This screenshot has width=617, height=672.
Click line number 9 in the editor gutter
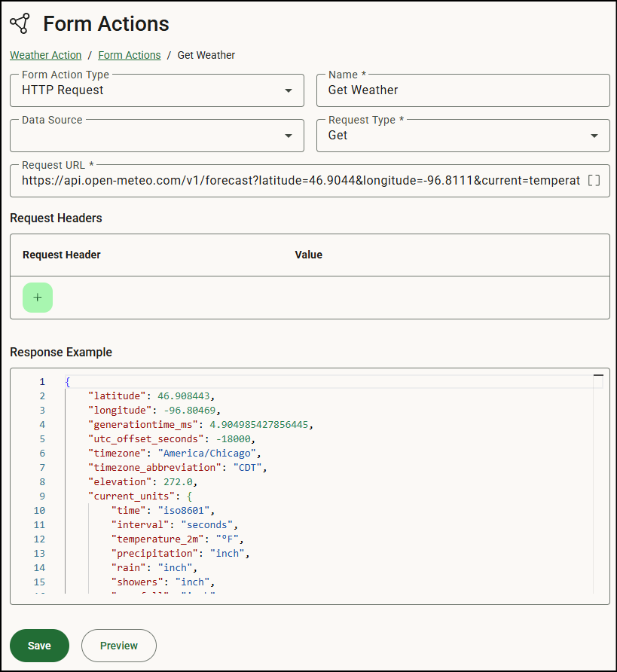pos(42,496)
